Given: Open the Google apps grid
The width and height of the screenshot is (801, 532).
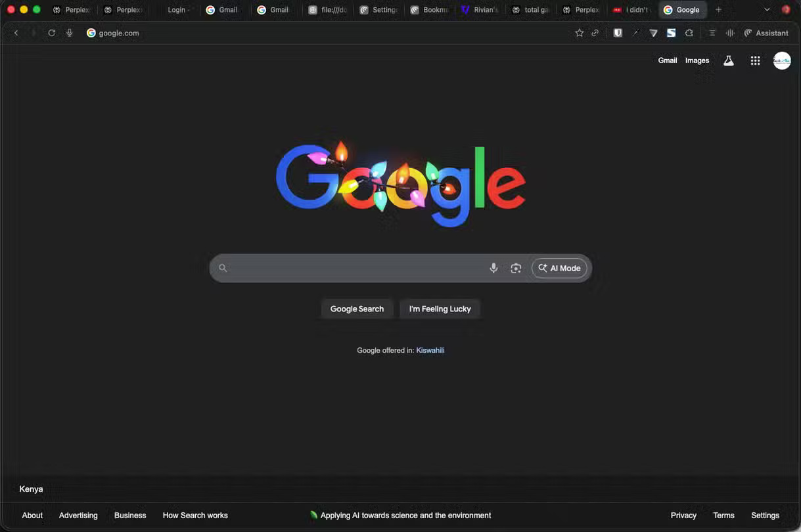Looking at the screenshot, I should (x=755, y=60).
